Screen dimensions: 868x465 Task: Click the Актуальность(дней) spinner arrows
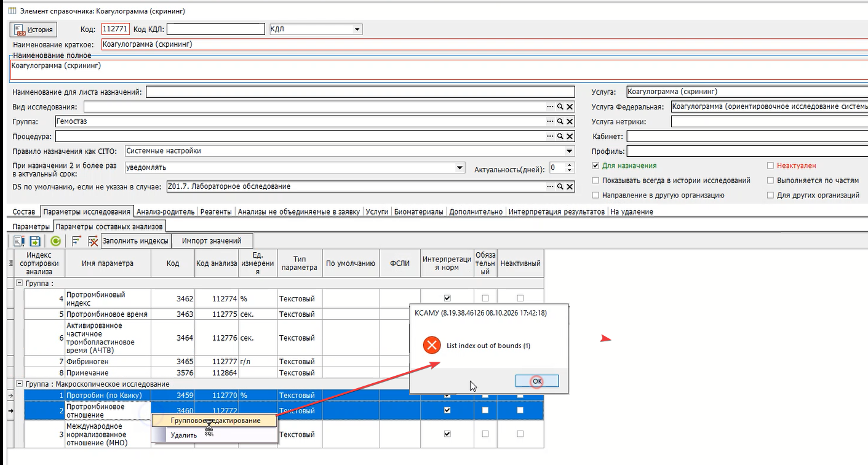pyautogui.click(x=570, y=168)
